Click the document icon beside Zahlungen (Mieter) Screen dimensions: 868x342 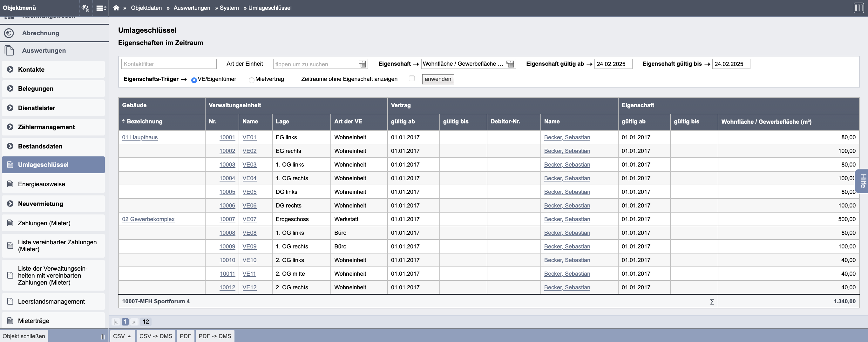pyautogui.click(x=10, y=223)
